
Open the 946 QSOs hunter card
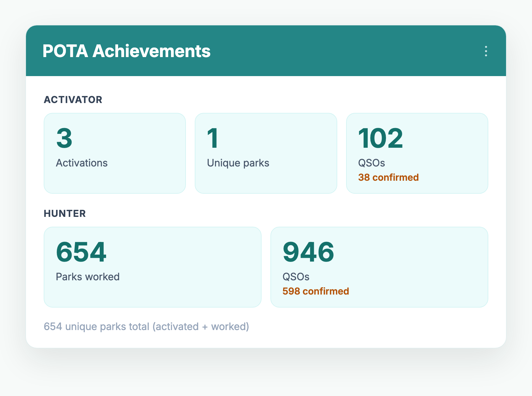(379, 267)
